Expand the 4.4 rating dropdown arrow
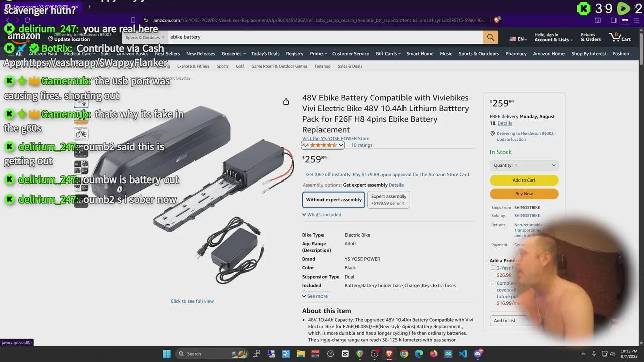Viewport: 644px width, 362px height. [341, 145]
